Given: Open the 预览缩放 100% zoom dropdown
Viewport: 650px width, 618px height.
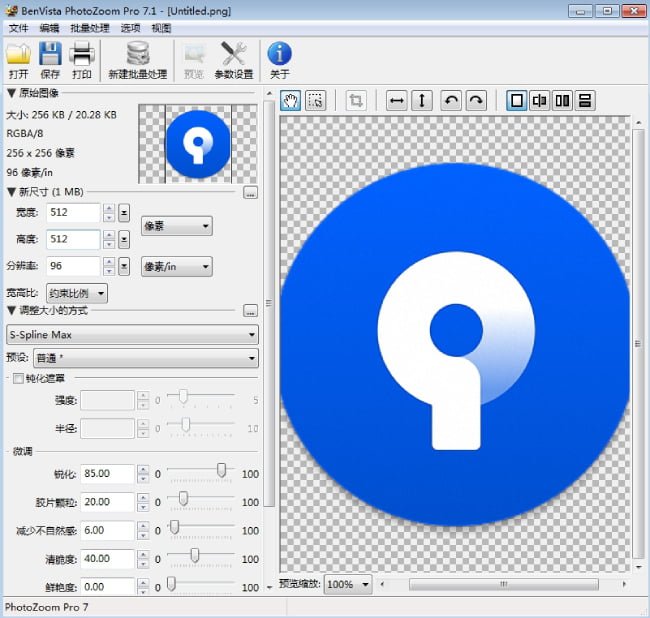Looking at the screenshot, I should click(x=347, y=584).
